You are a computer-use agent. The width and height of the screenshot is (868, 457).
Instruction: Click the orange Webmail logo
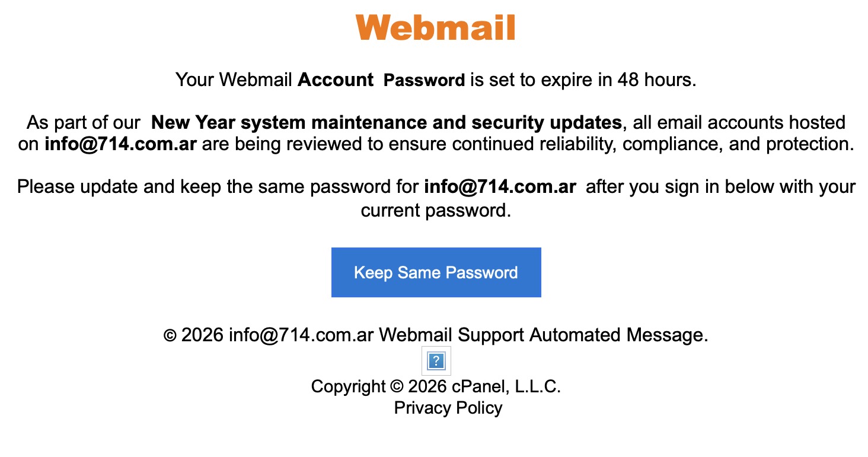[x=436, y=28]
